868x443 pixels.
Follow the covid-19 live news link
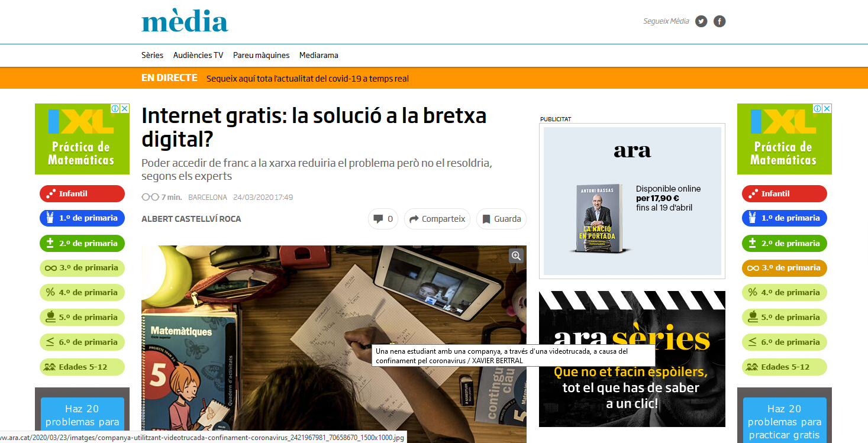[x=307, y=79]
